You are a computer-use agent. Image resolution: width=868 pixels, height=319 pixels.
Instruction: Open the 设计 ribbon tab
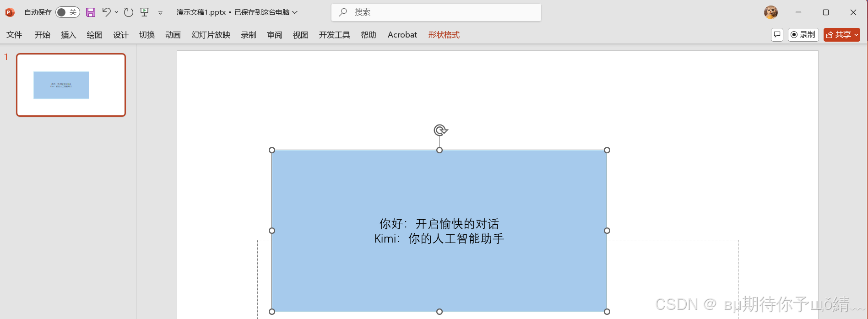click(x=121, y=35)
